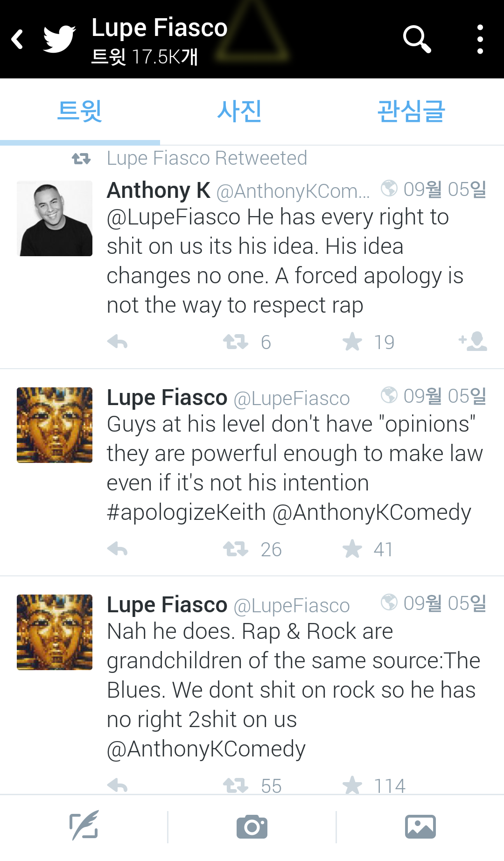Tap the back arrow in header
The width and height of the screenshot is (504, 861).
pyautogui.click(x=18, y=39)
